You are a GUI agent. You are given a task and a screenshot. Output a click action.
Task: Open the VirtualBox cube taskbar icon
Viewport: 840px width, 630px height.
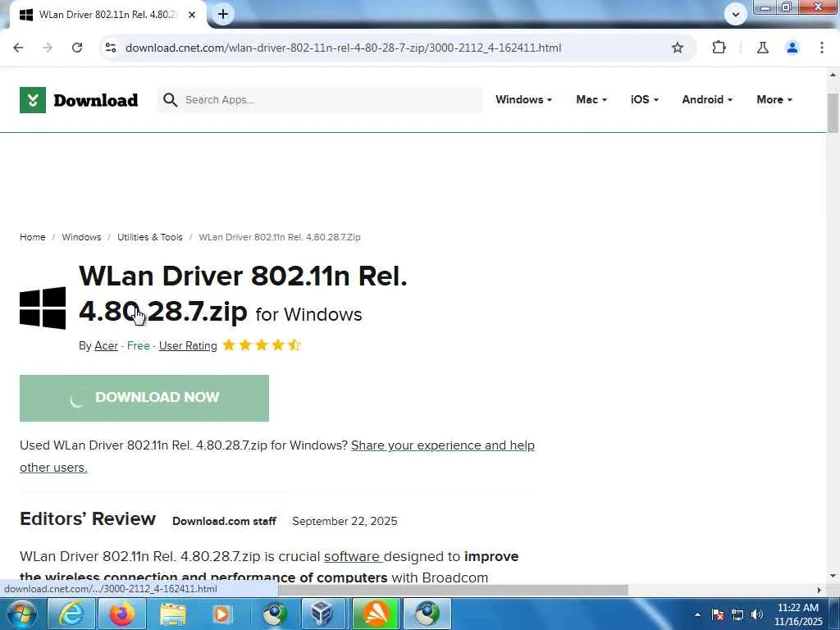tap(323, 614)
